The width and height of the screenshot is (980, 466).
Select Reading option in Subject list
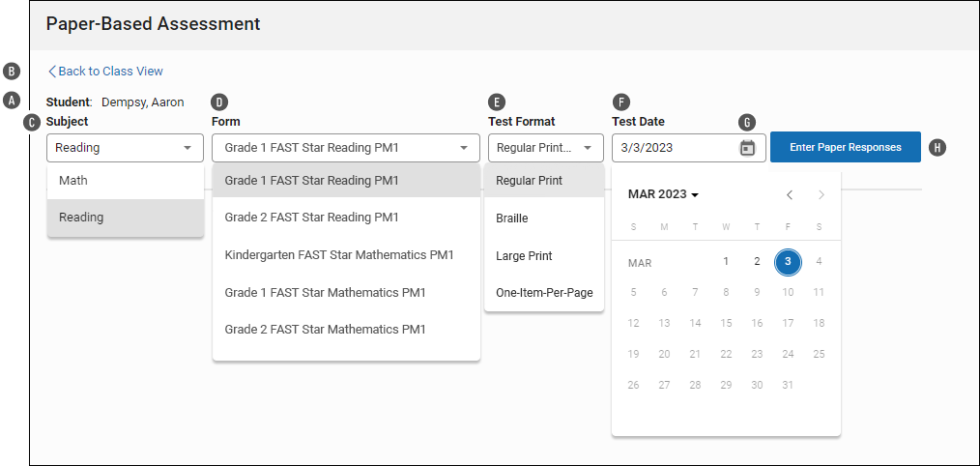(x=125, y=218)
